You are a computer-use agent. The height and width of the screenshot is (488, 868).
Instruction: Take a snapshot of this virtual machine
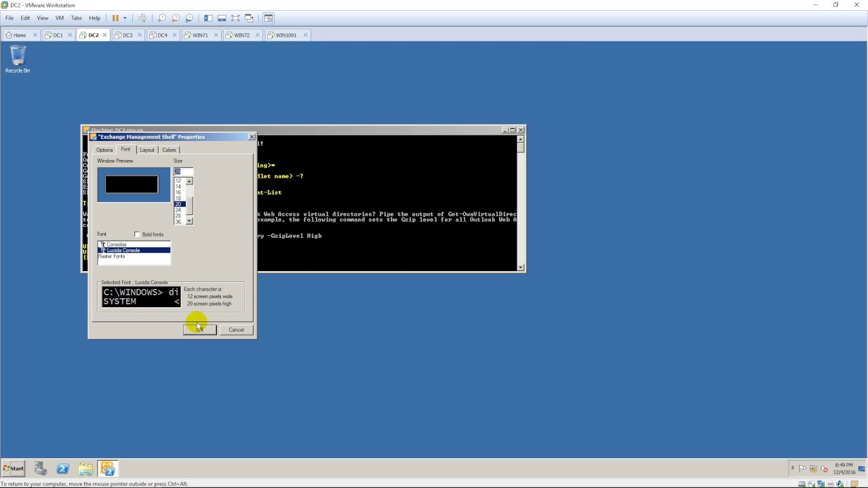click(x=161, y=18)
